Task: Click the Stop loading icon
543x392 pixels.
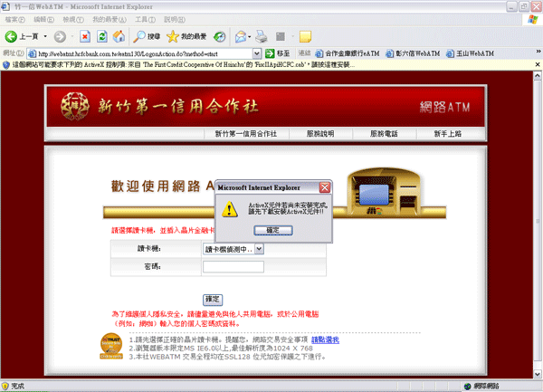Action: click(x=85, y=36)
